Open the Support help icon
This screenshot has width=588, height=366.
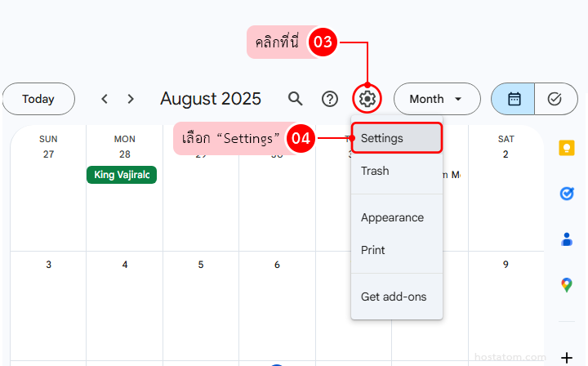pos(330,99)
